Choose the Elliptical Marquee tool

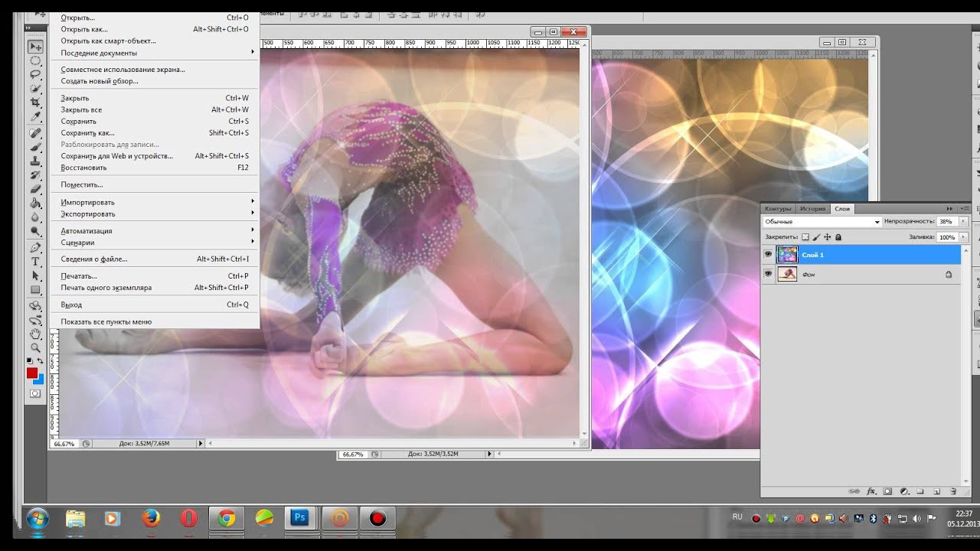point(35,60)
